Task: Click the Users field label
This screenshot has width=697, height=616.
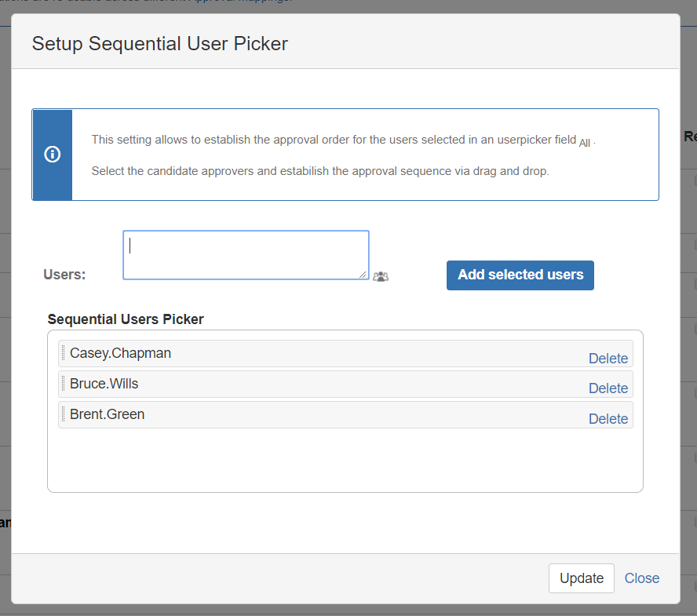Action: pos(64,275)
